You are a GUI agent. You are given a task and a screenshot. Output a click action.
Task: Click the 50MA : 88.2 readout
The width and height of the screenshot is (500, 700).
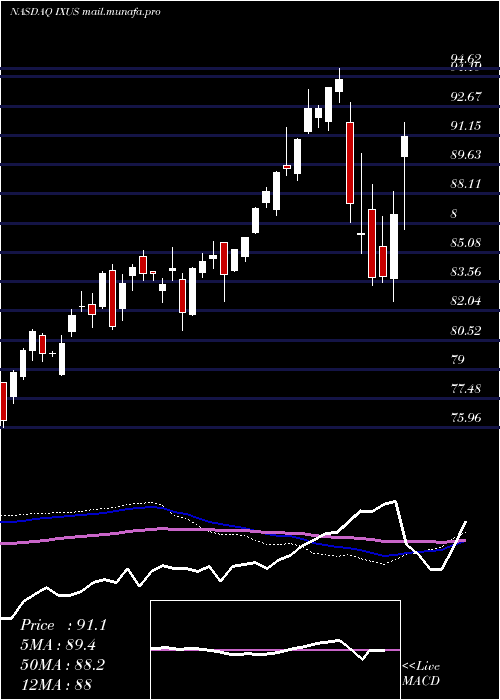pos(62,665)
